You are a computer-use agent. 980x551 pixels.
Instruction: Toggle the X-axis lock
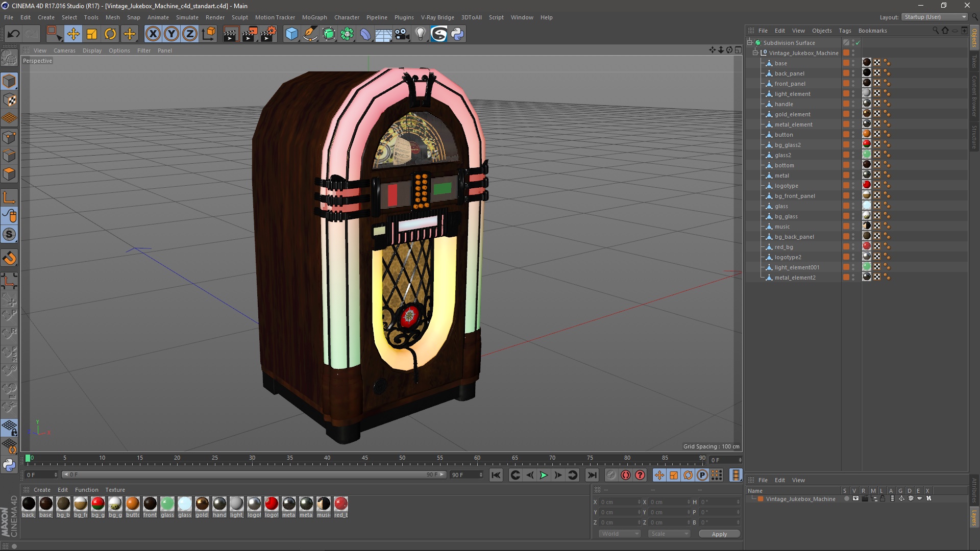[153, 34]
